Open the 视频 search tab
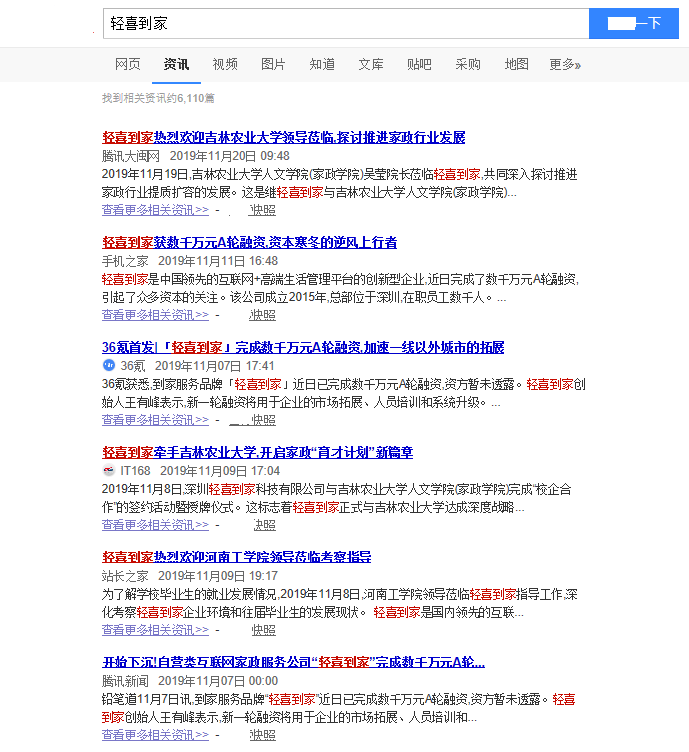 (x=225, y=65)
